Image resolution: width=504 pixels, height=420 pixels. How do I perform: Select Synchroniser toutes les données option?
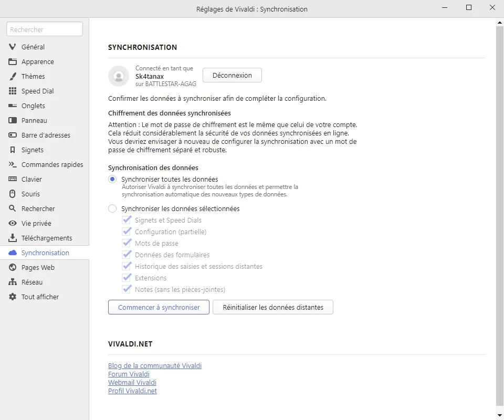click(x=112, y=180)
